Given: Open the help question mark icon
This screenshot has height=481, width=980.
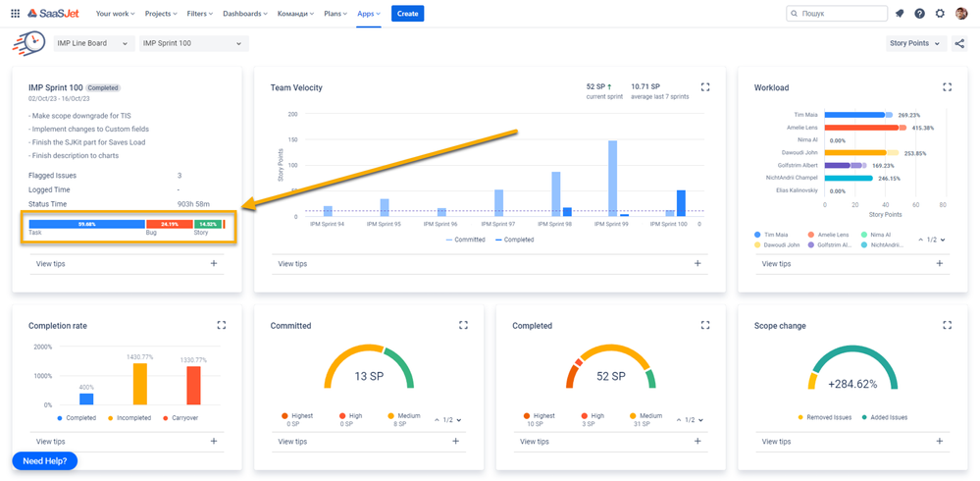Looking at the screenshot, I should (x=919, y=13).
